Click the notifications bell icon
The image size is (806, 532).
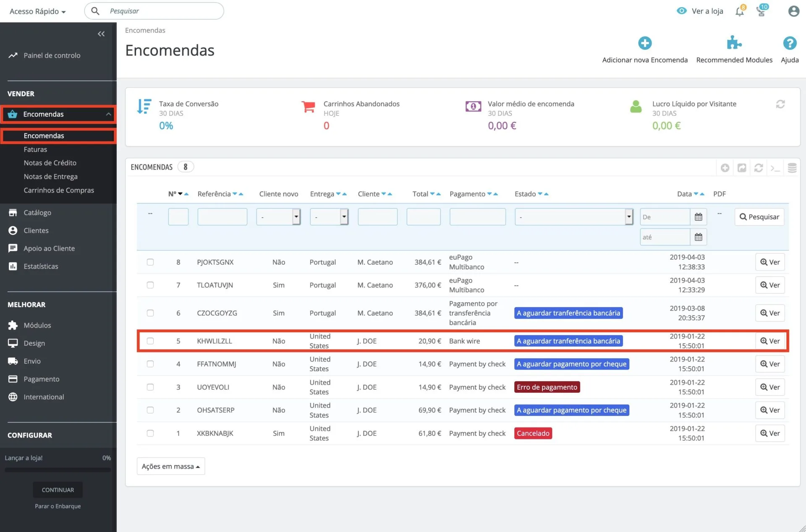pos(740,11)
